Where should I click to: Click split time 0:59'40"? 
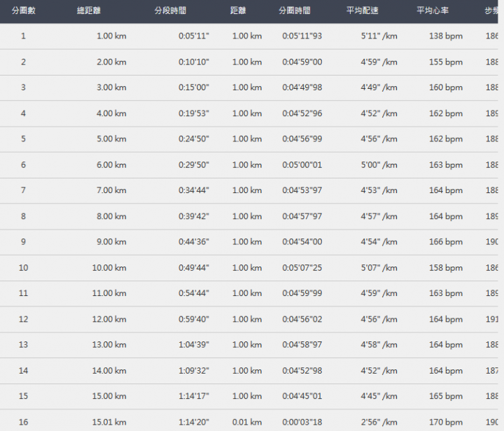[x=194, y=319]
